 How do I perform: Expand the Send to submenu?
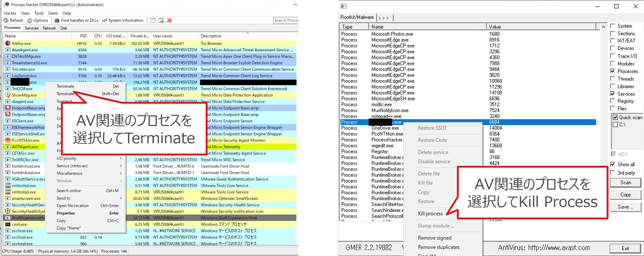121,198
